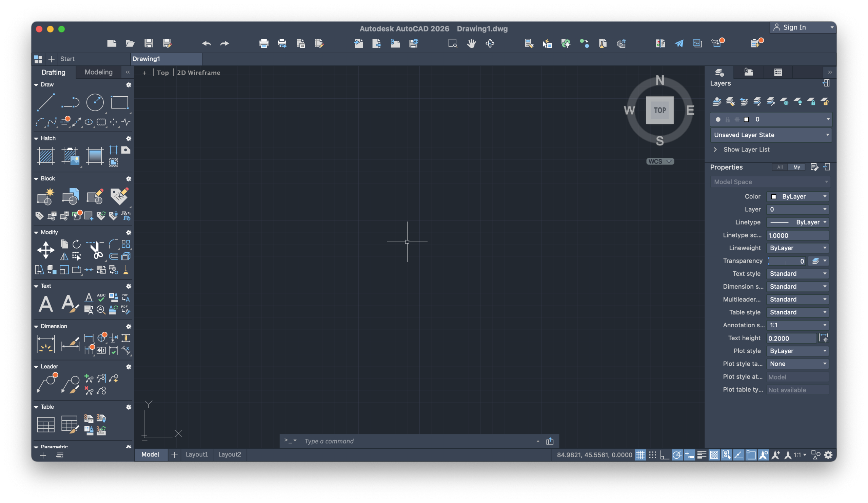Select the Circle draw tool
The image size is (868, 503).
coord(95,102)
